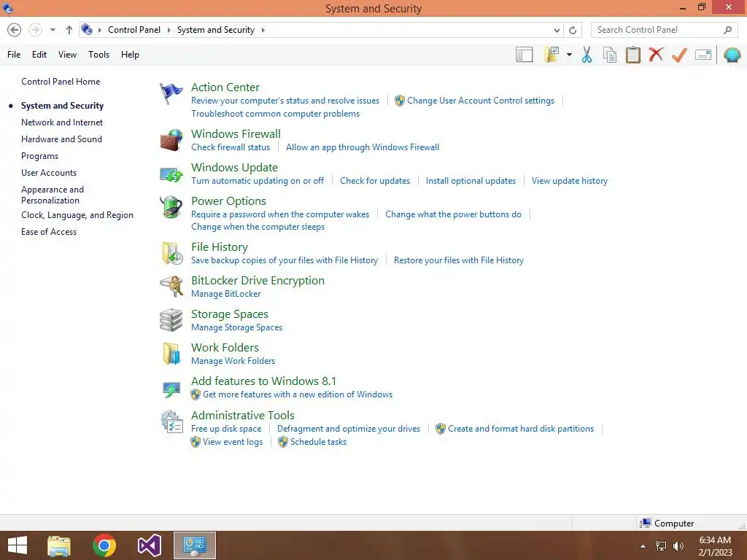
Task: Click the Properties card toolbar icon
Action: tap(703, 55)
